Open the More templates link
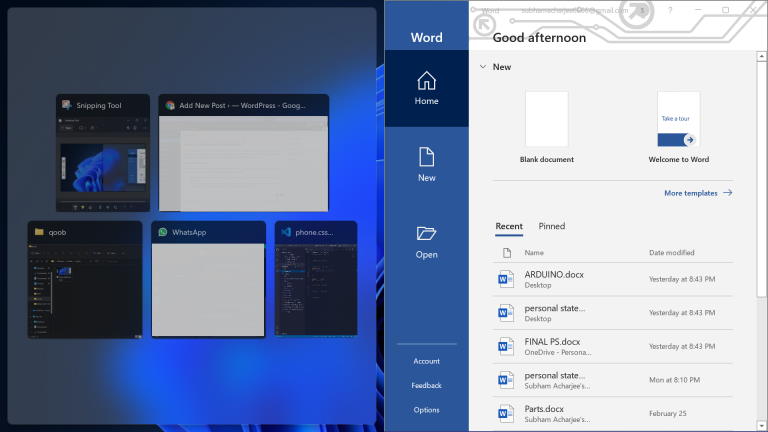This screenshot has width=768, height=432. [697, 193]
